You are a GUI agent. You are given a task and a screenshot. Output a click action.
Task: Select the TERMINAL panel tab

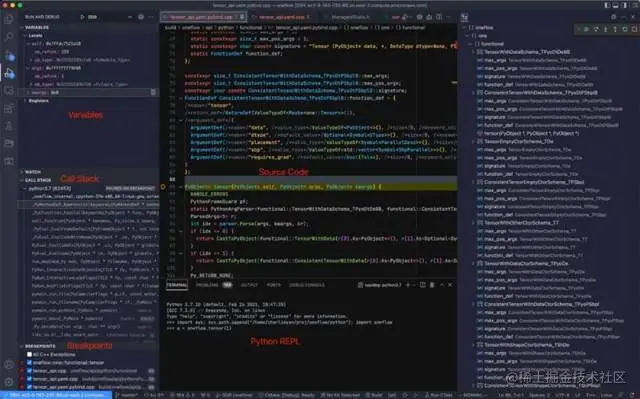click(x=177, y=285)
